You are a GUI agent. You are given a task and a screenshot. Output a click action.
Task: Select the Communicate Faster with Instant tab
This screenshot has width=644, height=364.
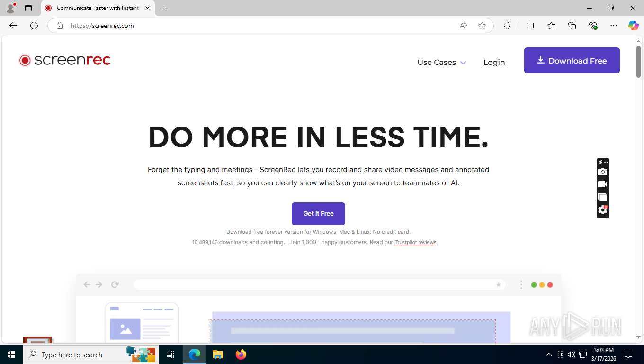(x=98, y=8)
